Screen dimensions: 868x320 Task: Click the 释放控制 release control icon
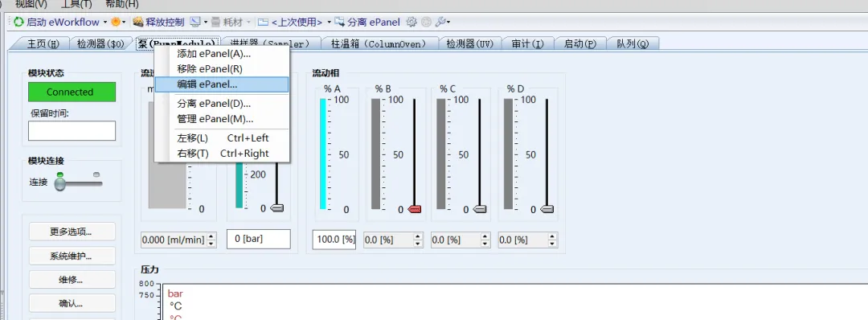point(138,23)
